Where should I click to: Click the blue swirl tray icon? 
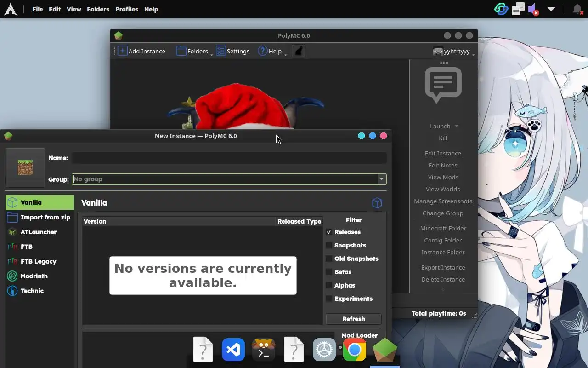click(501, 9)
